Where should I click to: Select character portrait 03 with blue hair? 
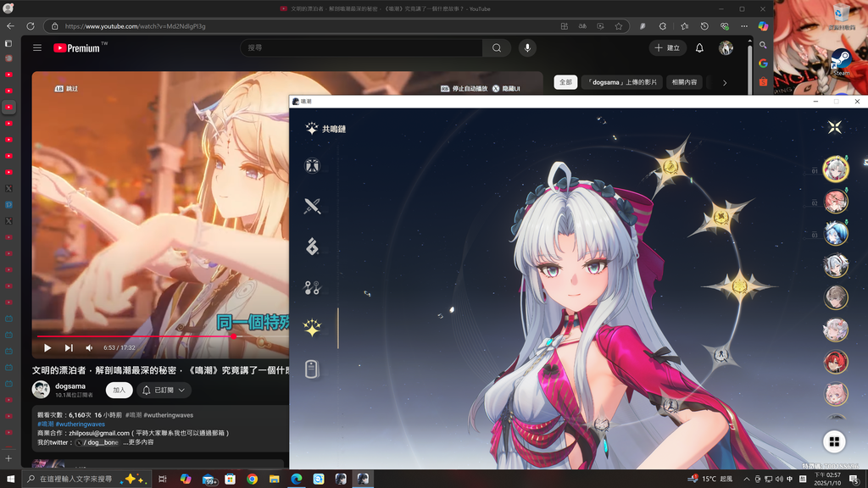pos(835,234)
